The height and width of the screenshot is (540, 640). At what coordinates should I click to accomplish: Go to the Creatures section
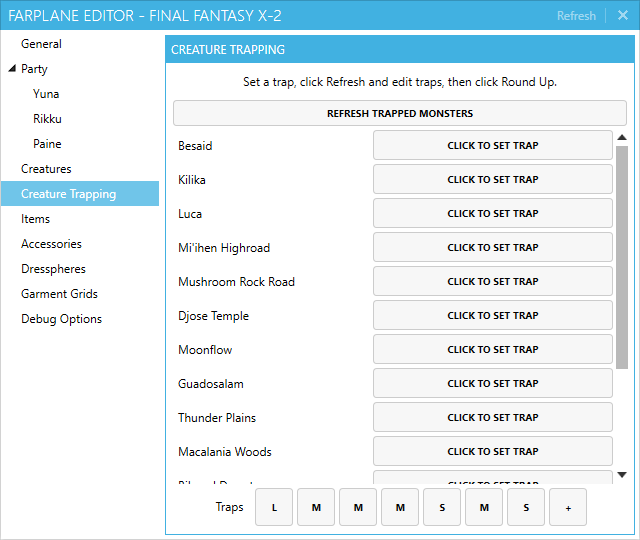click(x=46, y=169)
